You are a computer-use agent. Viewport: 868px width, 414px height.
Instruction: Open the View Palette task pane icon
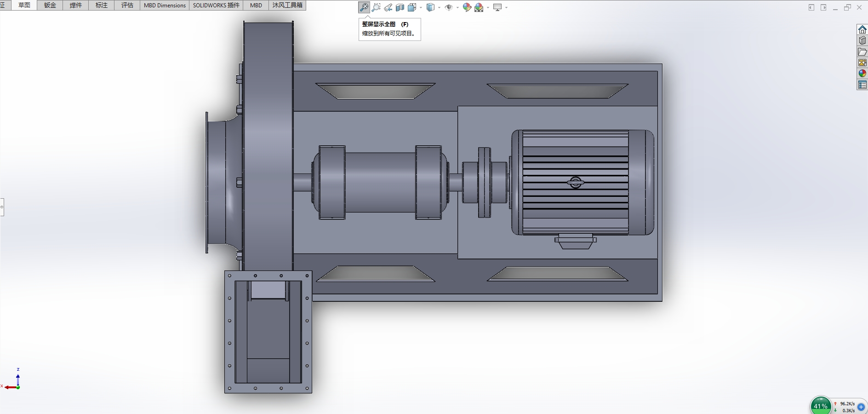tap(862, 63)
